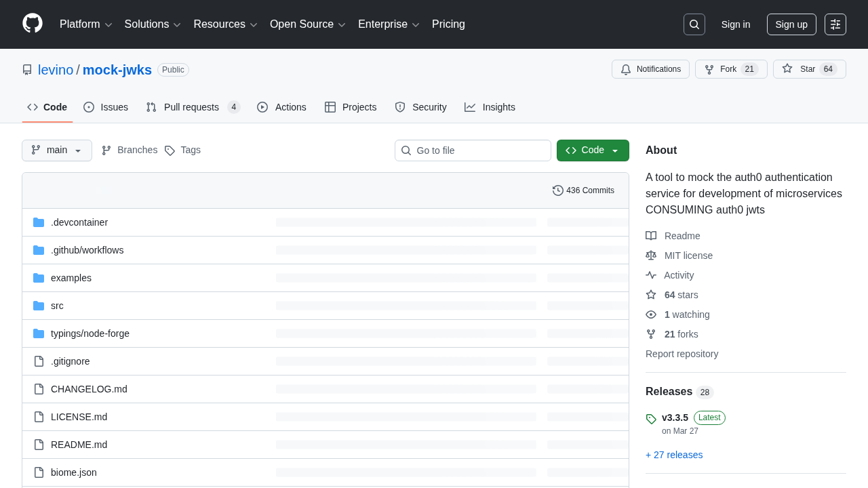Expand the main branch selector
Screen dimensions: 868x488
(56, 150)
